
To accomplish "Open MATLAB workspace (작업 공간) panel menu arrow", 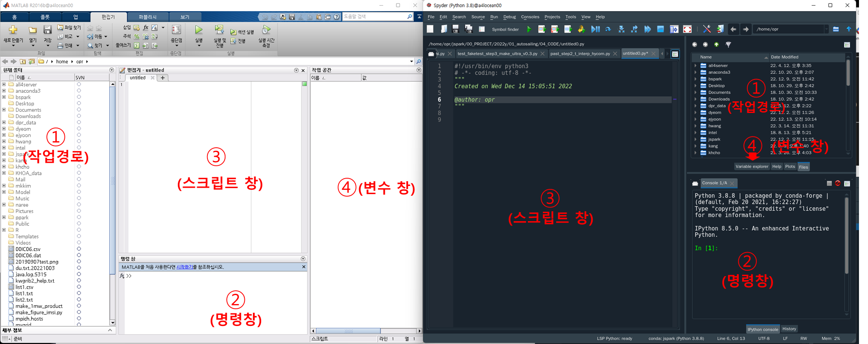I will click(419, 70).
